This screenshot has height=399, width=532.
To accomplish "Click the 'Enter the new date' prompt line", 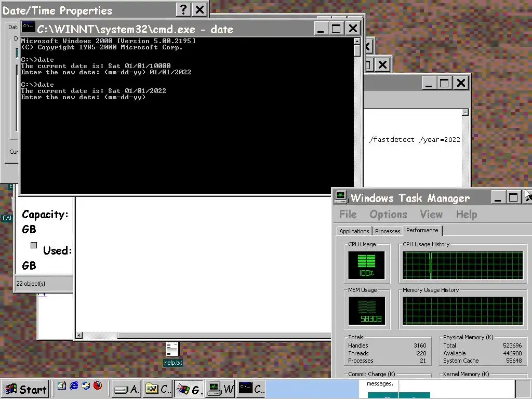I will pyautogui.click(x=83, y=97).
